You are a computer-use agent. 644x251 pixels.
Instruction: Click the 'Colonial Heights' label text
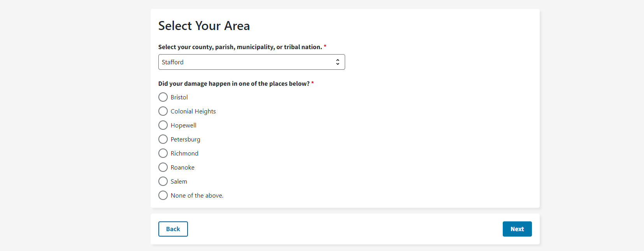pyautogui.click(x=193, y=111)
